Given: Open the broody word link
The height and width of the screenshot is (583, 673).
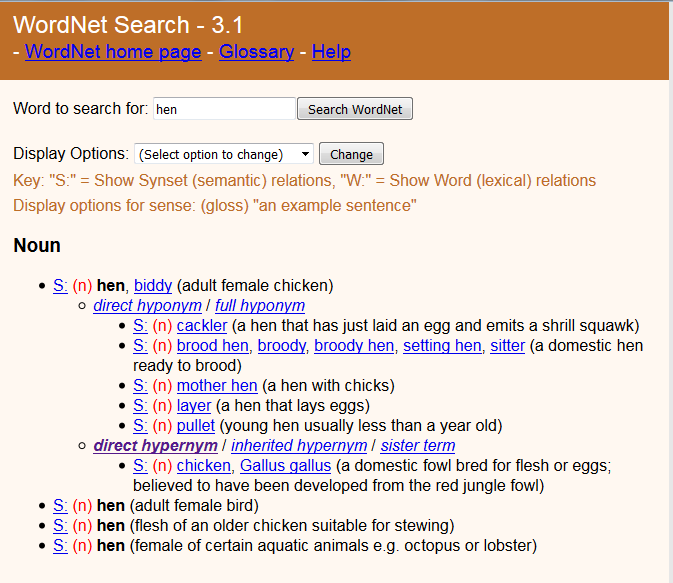Looking at the screenshot, I should coord(282,346).
